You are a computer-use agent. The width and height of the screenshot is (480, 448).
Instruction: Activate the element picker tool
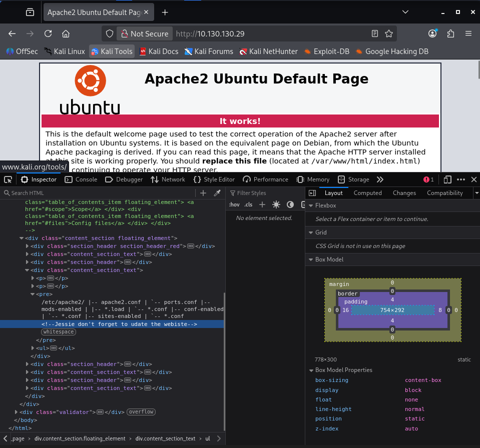point(8,179)
